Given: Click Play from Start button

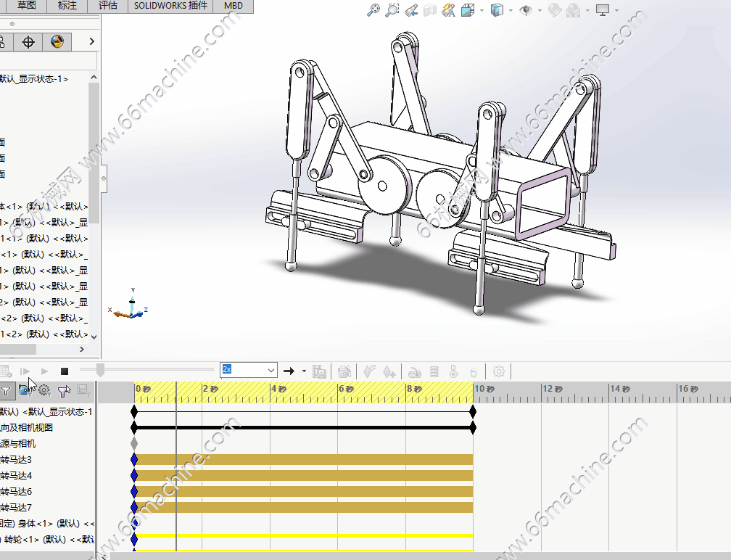Looking at the screenshot, I should [25, 371].
